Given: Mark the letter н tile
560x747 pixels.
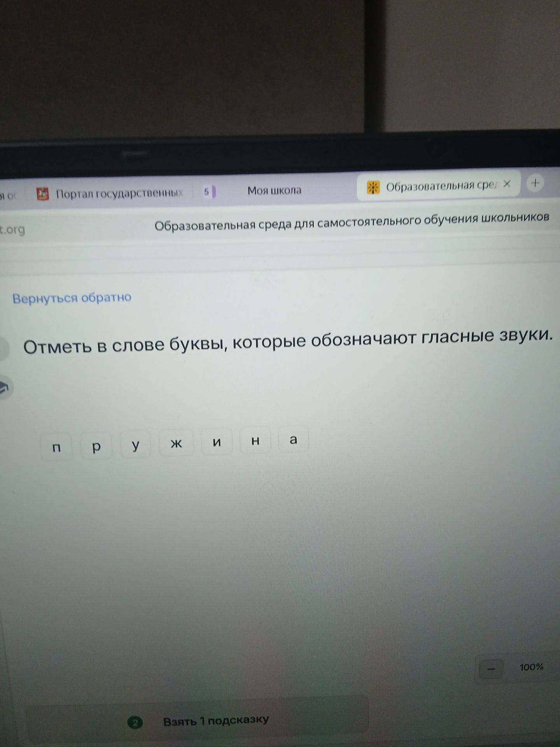Looking at the screenshot, I should [x=255, y=440].
